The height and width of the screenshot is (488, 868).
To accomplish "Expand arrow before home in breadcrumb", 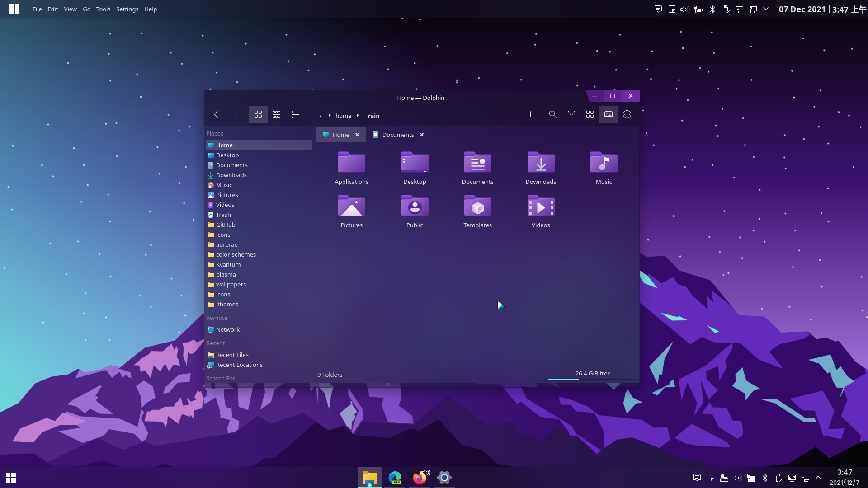I will [x=330, y=116].
